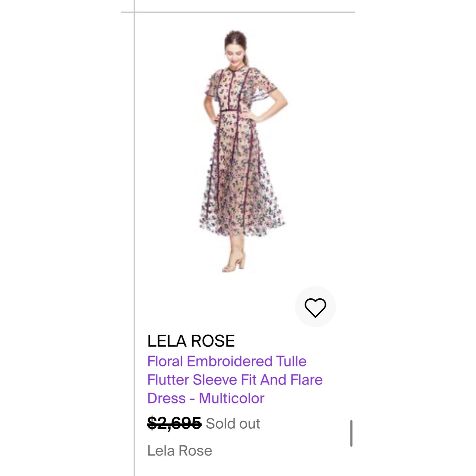This screenshot has width=476, height=476.
Task: Click the word "Tulle" in the product title
Action: (x=291, y=361)
